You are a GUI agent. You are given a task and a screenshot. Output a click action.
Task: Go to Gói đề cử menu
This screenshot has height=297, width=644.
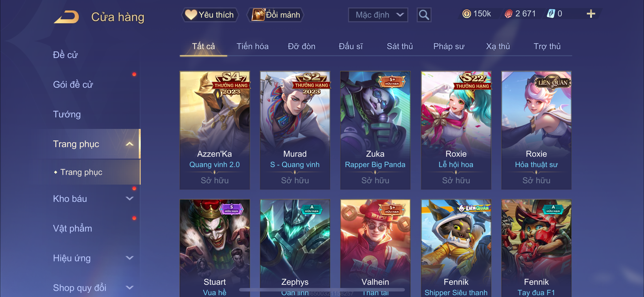(73, 84)
